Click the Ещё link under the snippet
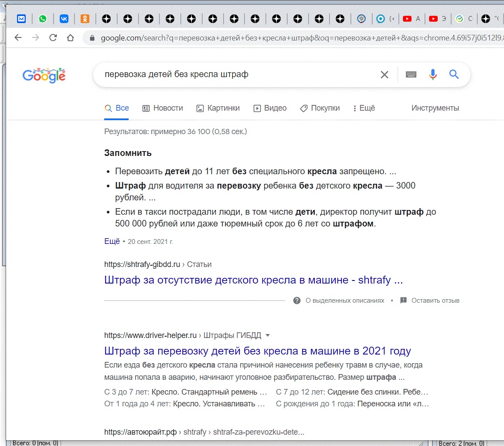The image size is (504, 446). tap(112, 241)
